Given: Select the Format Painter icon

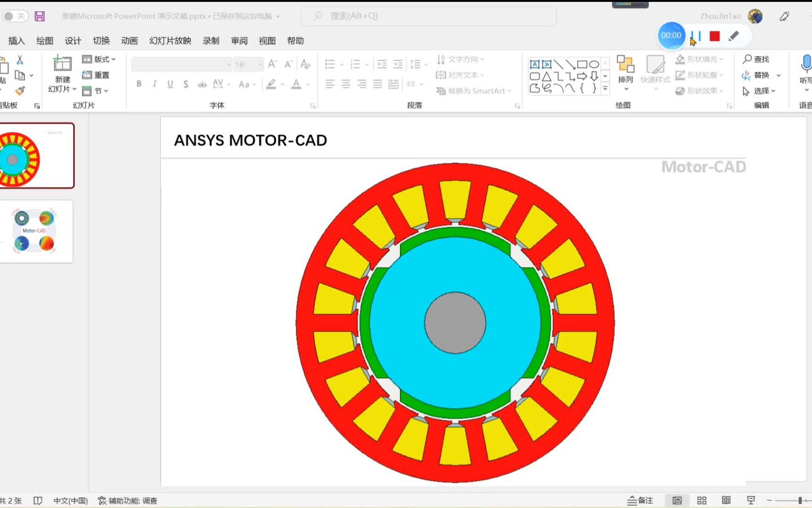Looking at the screenshot, I should [20, 91].
